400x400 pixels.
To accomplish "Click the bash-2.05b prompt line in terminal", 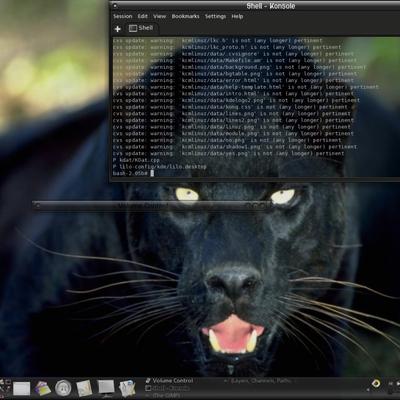I will (x=133, y=173).
